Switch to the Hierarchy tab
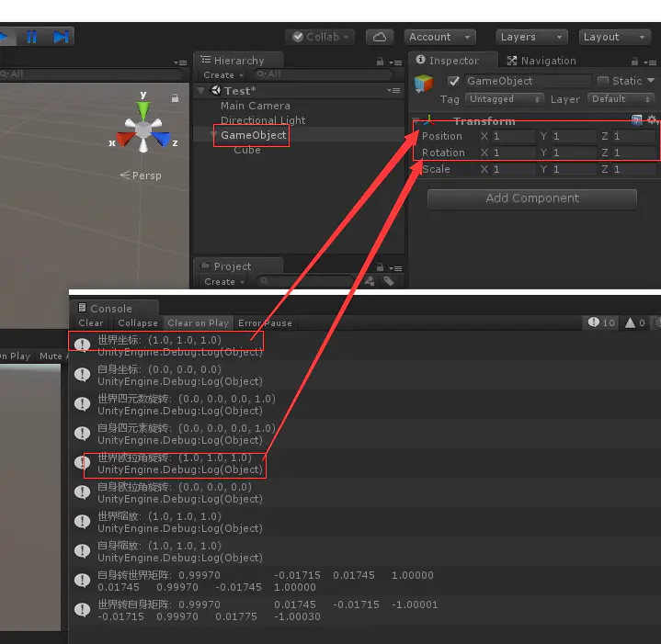Image resolution: width=661 pixels, height=644 pixels. click(x=238, y=61)
